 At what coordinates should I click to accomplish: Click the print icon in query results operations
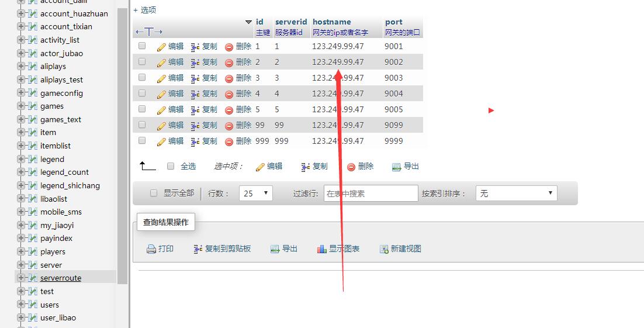(x=151, y=249)
